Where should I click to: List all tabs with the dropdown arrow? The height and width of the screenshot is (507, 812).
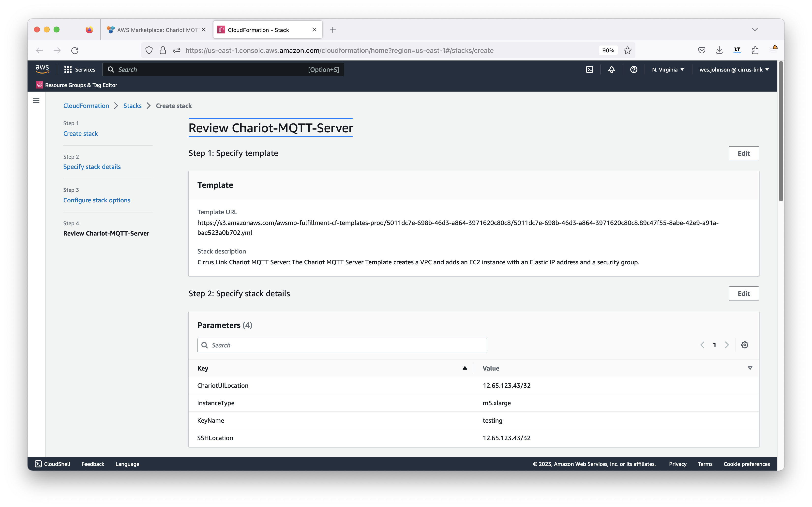(755, 30)
